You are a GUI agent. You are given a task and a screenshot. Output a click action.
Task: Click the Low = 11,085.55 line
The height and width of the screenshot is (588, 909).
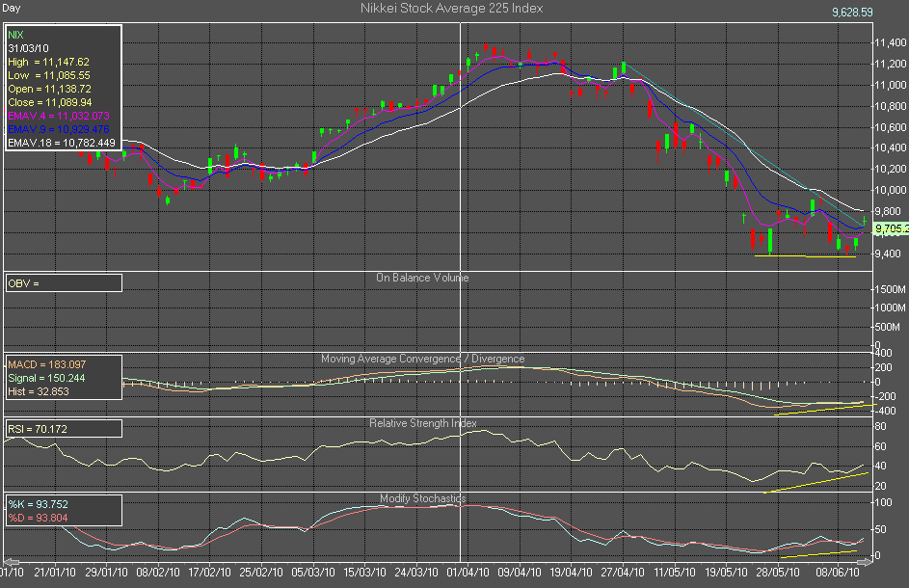tap(49, 75)
